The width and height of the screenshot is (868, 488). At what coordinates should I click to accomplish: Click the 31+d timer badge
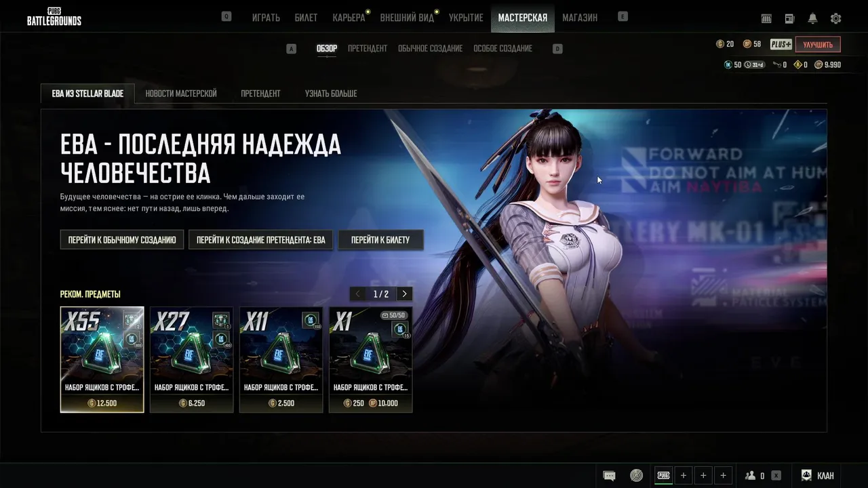point(755,65)
